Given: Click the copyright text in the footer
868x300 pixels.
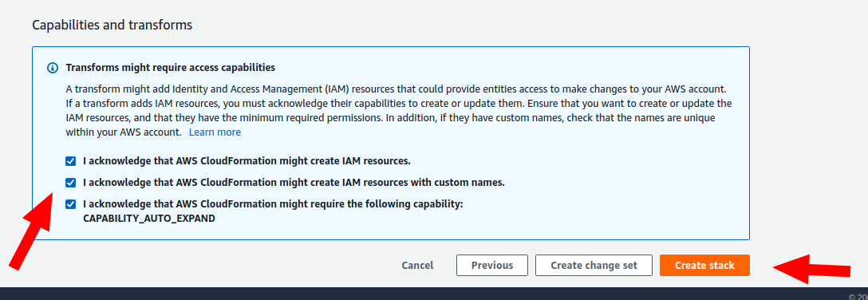Looking at the screenshot, I should pyautogui.click(x=858, y=296).
